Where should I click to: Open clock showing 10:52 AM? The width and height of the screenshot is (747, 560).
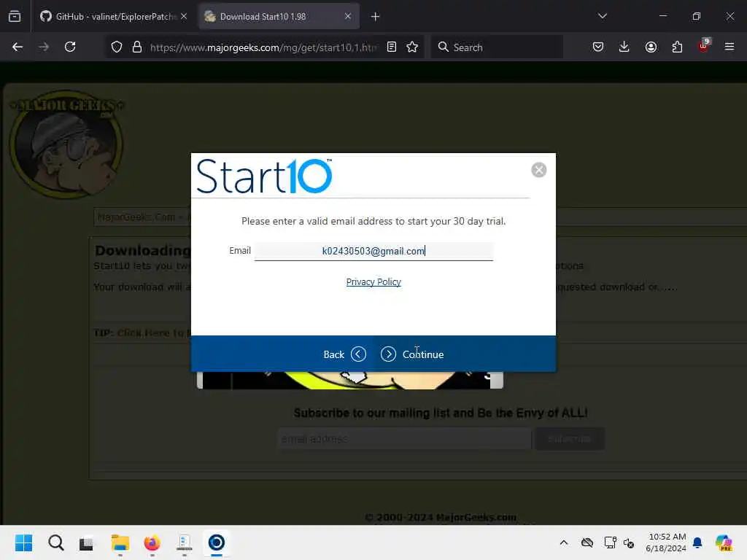666,542
